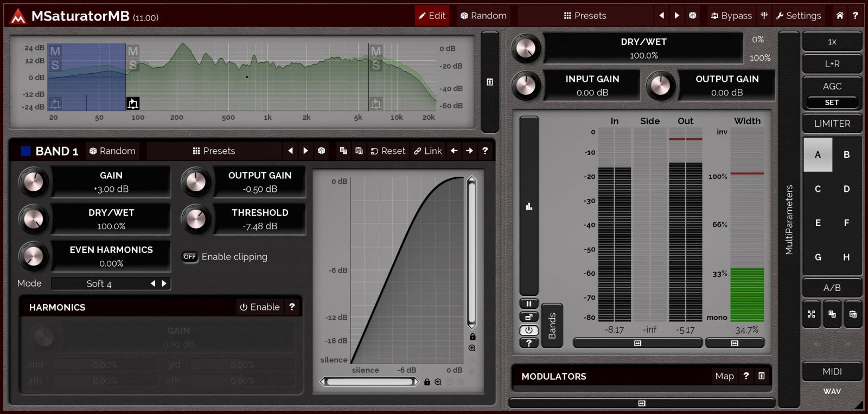Screen dimensions: 868x414
Task: Paste Band 1 settings with the paste icon
Action: point(359,151)
